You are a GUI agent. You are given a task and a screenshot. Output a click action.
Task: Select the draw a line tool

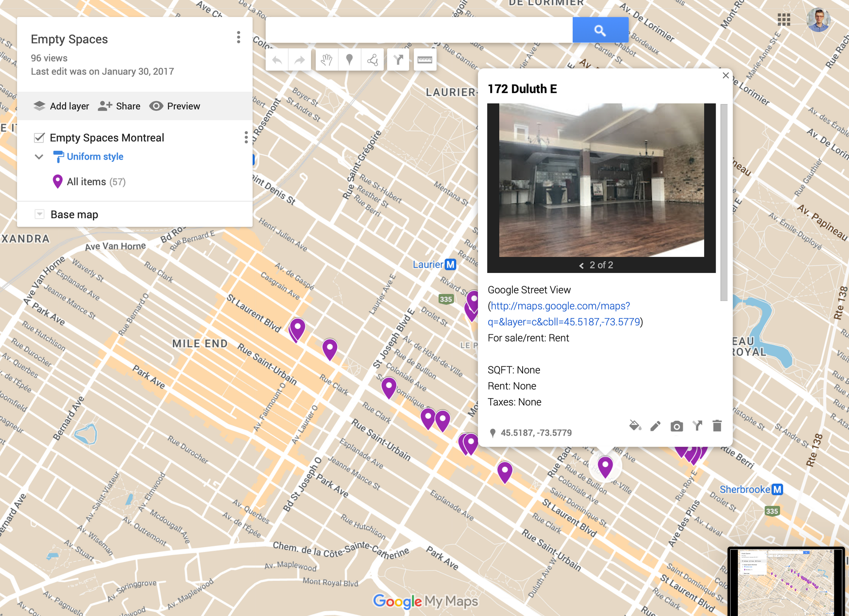pos(372,60)
